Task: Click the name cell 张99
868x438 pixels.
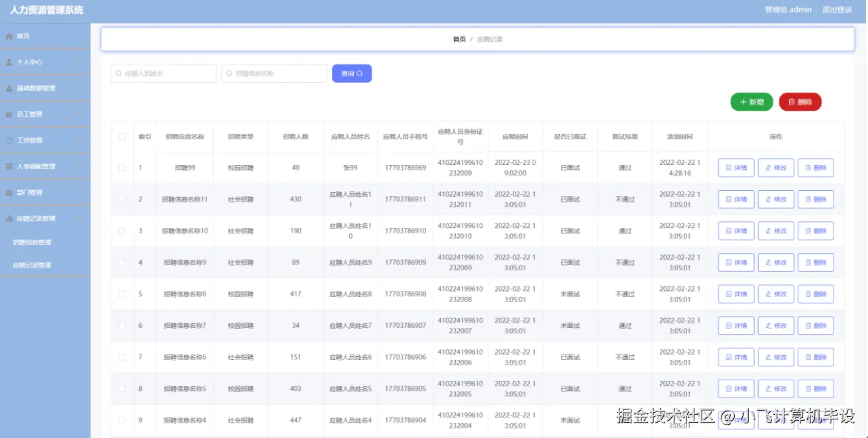Action: click(x=351, y=168)
